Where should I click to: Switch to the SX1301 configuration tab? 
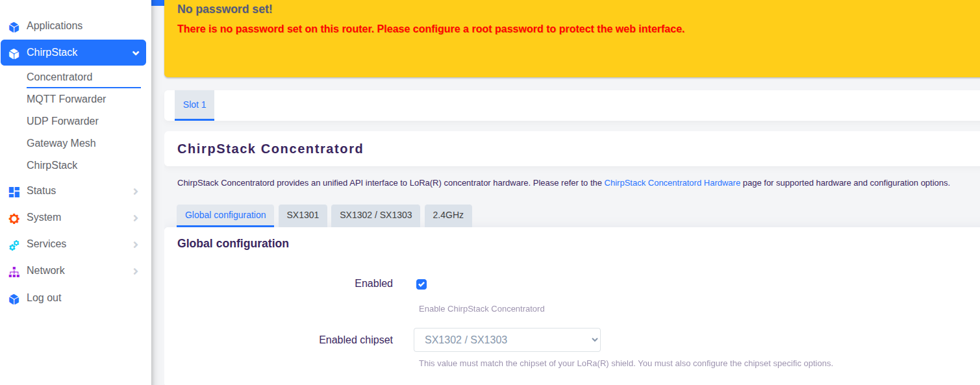[x=303, y=215]
